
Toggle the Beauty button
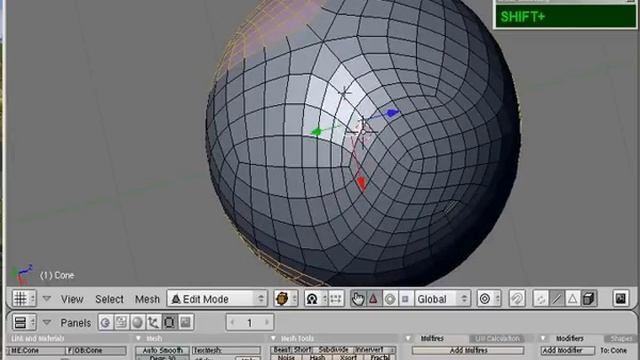pyautogui.click(x=282, y=350)
